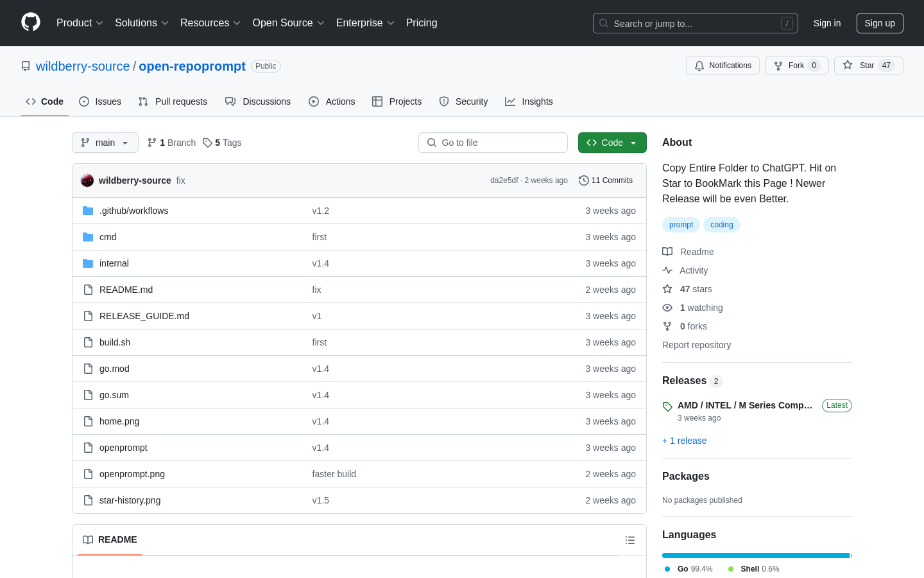The image size is (924, 578).
Task: Click the eye icon next to 1 watching
Action: tap(667, 308)
